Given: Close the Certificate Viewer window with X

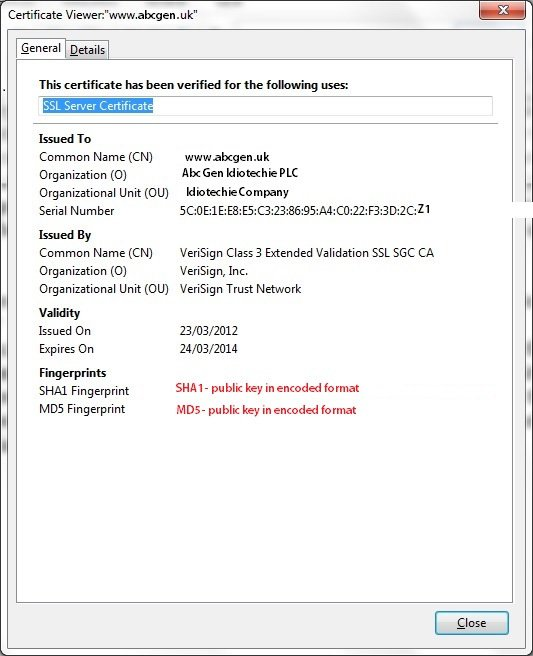Looking at the screenshot, I should click(x=503, y=10).
